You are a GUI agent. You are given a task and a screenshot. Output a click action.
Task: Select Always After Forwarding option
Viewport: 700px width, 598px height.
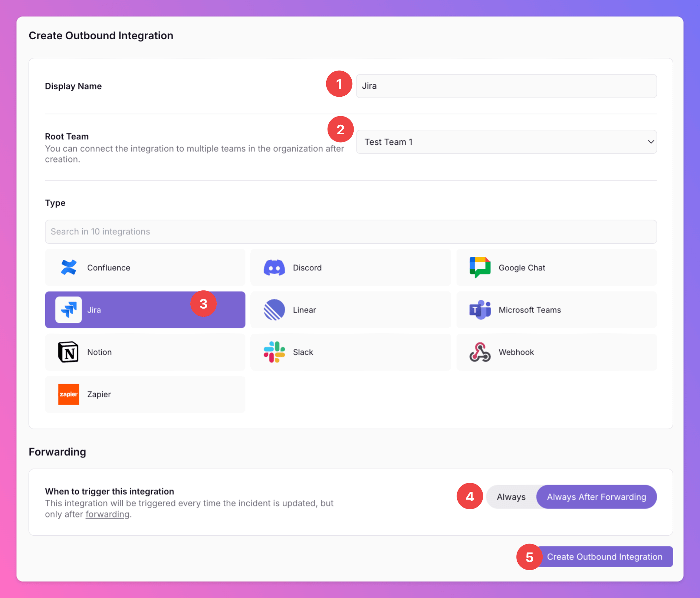(596, 497)
